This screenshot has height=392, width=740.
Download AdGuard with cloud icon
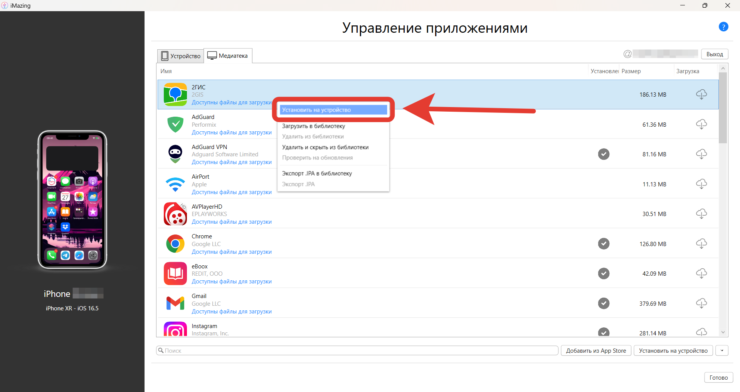[x=701, y=124]
